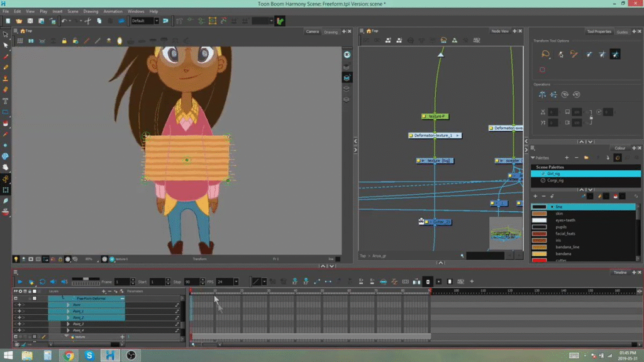Toggle the timeline sound speaker icon
Viewport: 644px width, 362px height.
point(53,282)
